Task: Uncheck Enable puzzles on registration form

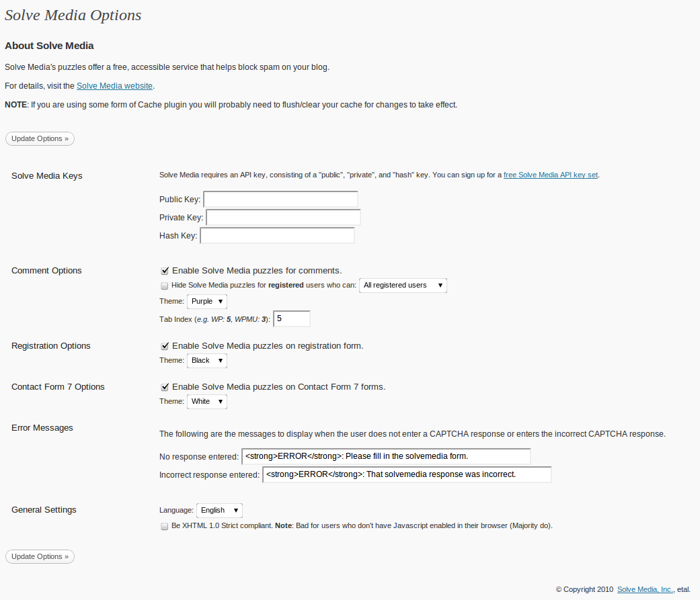Action: tap(165, 346)
